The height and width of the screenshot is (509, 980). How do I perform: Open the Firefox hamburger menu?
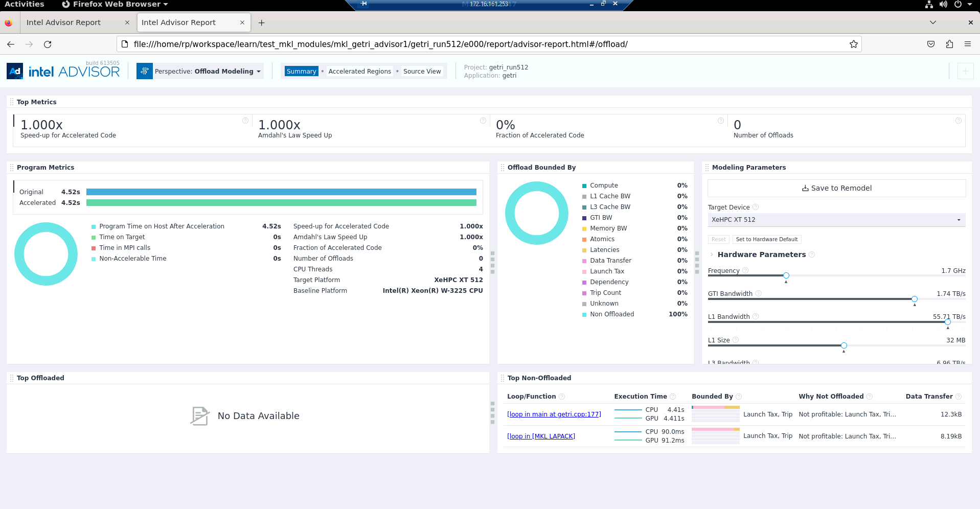[x=967, y=44]
